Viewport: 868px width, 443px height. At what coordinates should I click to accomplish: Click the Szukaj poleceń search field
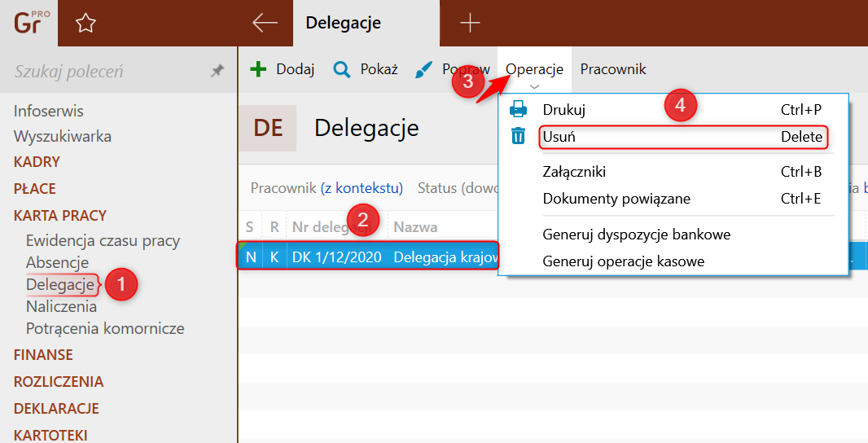(105, 71)
